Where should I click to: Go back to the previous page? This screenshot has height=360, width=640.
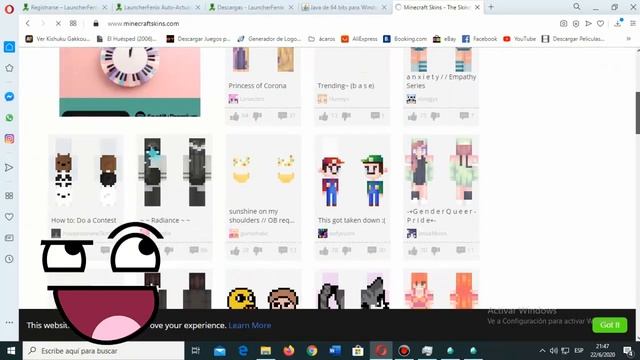click(x=28, y=24)
